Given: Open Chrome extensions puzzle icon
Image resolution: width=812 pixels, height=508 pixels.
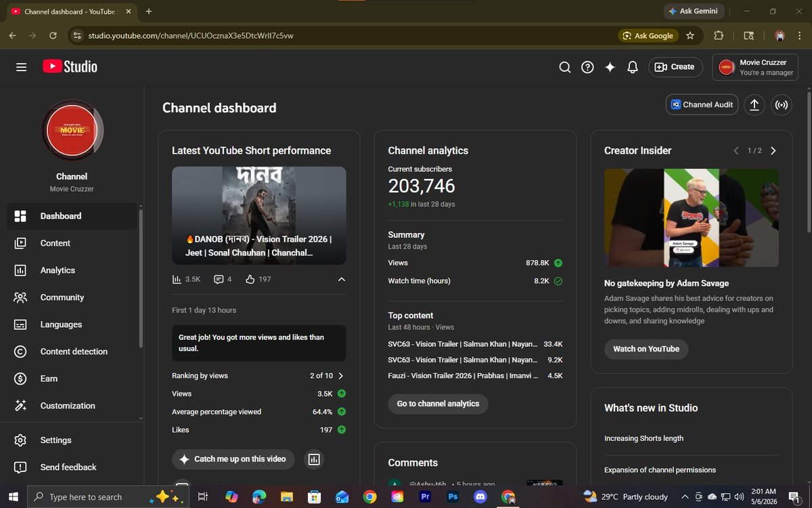Looking at the screenshot, I should (719, 35).
